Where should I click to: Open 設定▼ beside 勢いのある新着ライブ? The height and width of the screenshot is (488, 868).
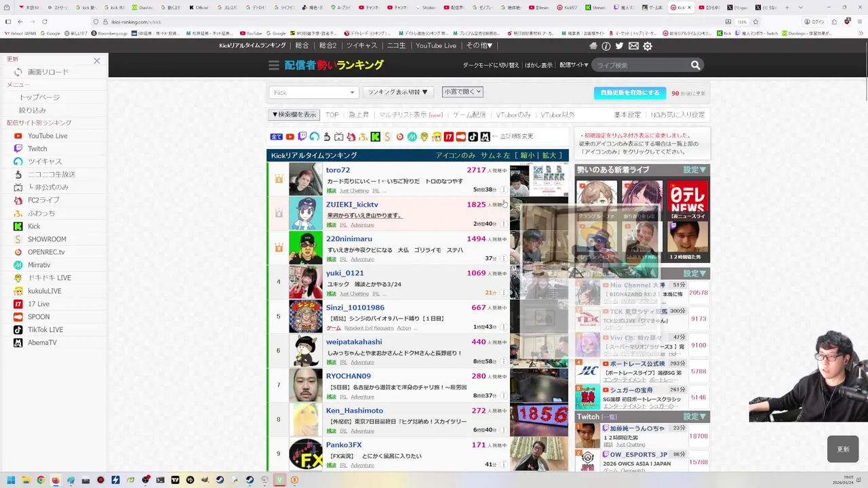tap(695, 169)
